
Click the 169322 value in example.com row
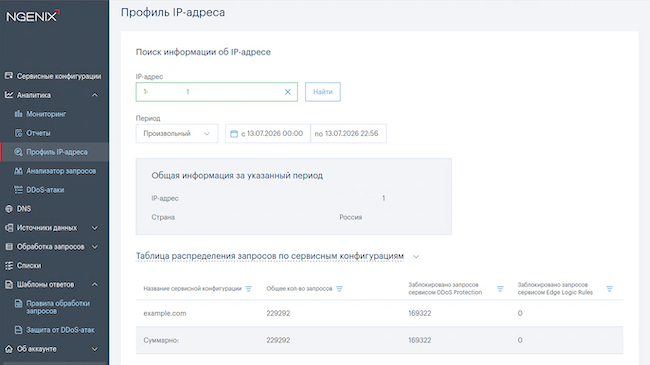tap(420, 313)
